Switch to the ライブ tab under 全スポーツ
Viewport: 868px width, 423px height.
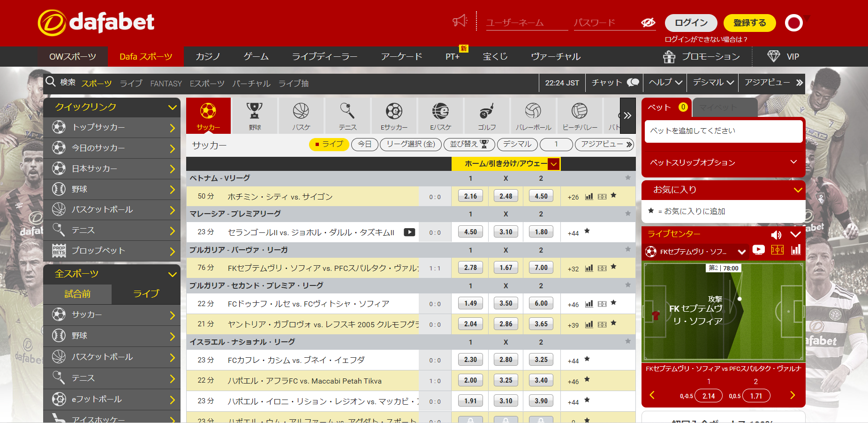point(146,294)
